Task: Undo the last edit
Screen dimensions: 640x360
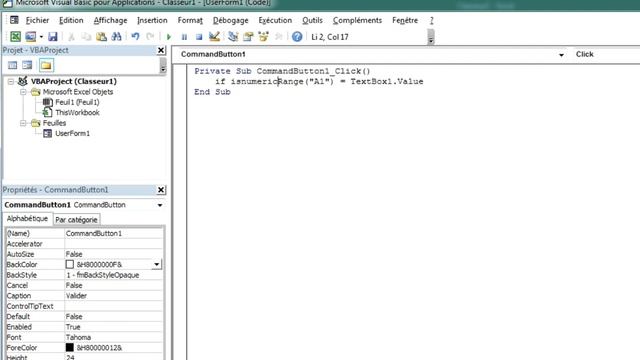Action: [x=135, y=37]
